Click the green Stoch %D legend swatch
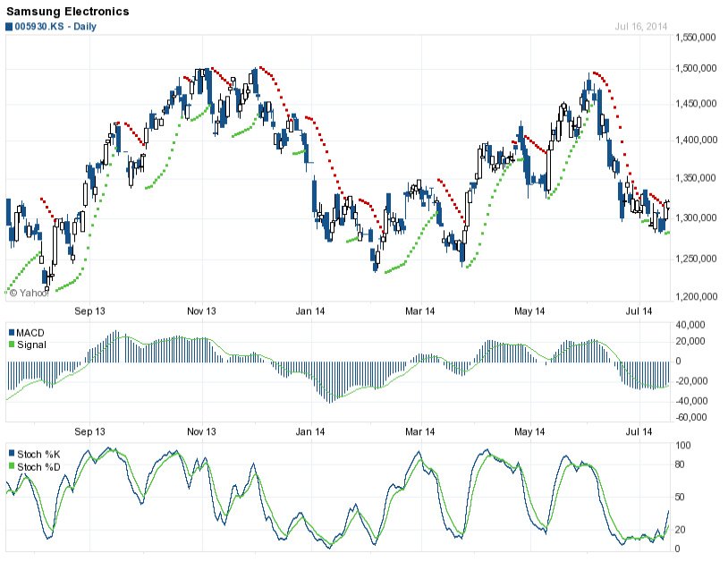Screen dimensions: 728x562 coord(12,466)
